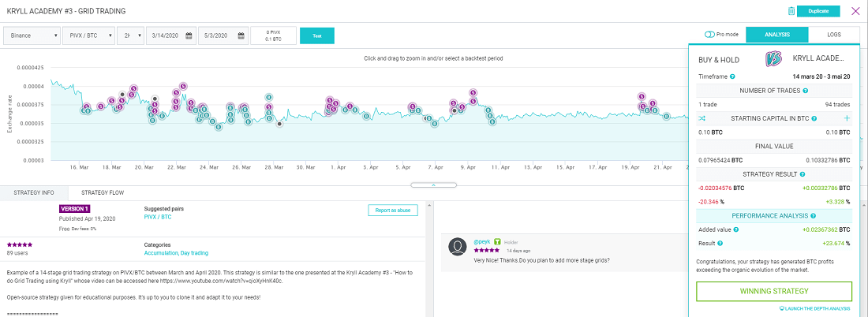Click the buy & hold final value 0.07965424 BTC
The width and height of the screenshot is (868, 317).
click(720, 160)
